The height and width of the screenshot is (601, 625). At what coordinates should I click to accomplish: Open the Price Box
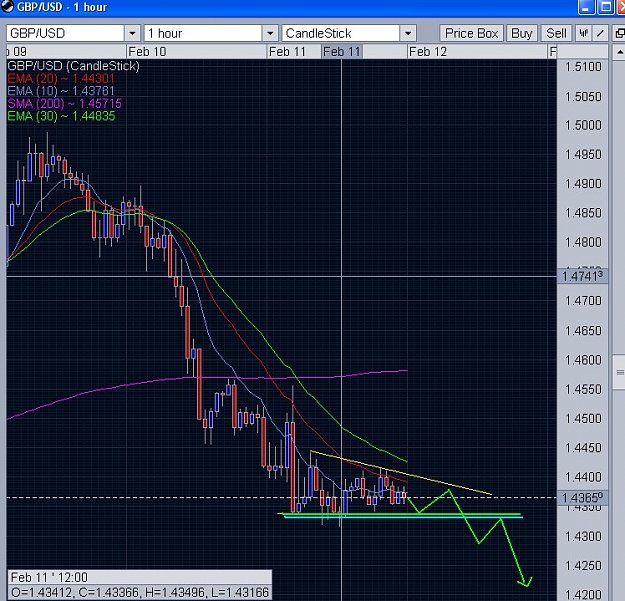click(472, 33)
